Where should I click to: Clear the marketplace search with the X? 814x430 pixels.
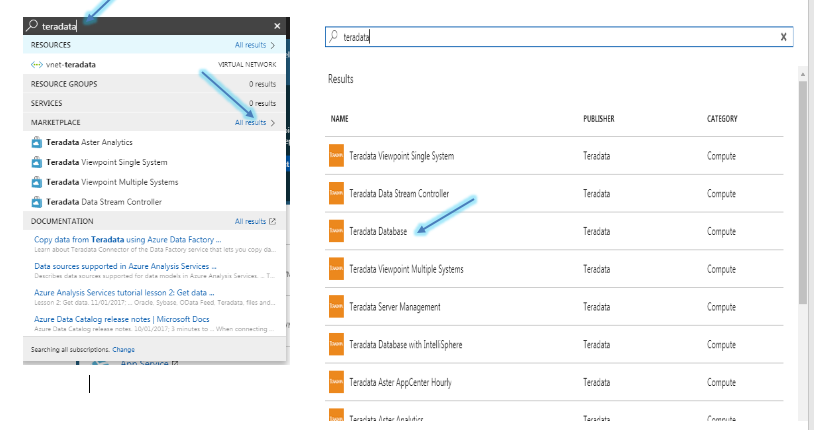783,37
